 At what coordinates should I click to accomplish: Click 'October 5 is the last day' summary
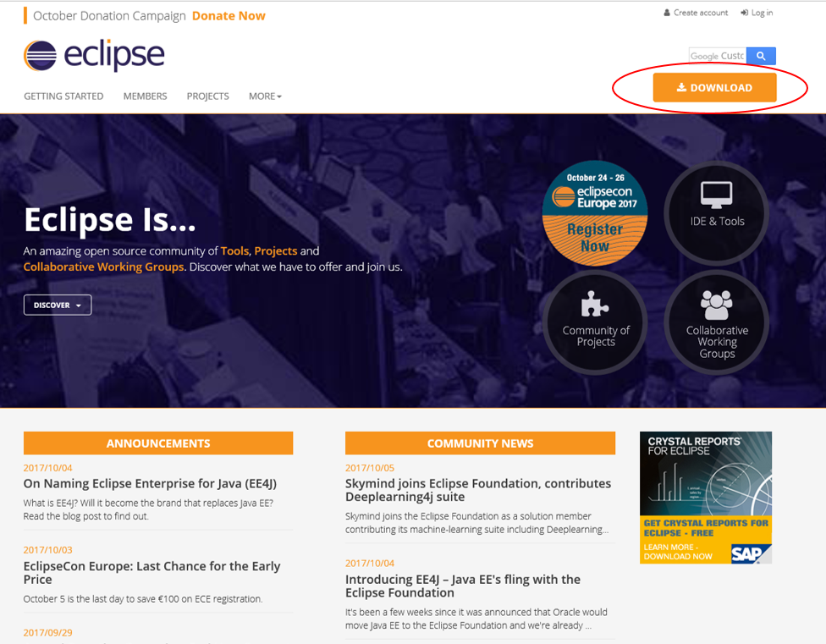143,598
